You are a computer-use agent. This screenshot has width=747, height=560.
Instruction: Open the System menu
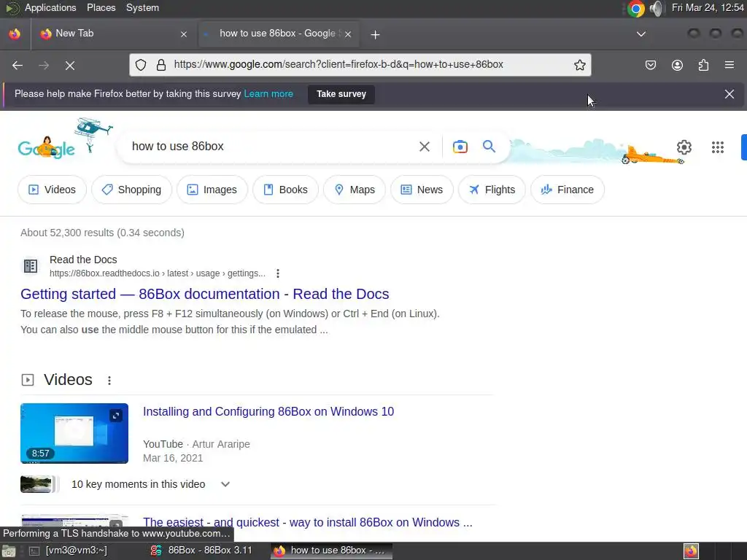(142, 7)
